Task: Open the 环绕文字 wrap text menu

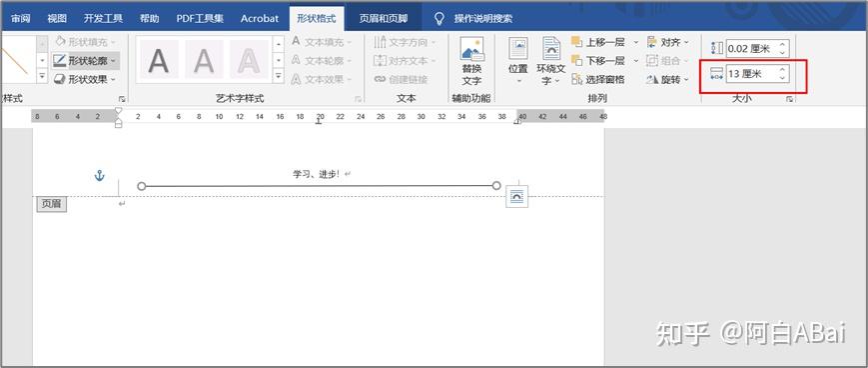Action: (x=550, y=61)
